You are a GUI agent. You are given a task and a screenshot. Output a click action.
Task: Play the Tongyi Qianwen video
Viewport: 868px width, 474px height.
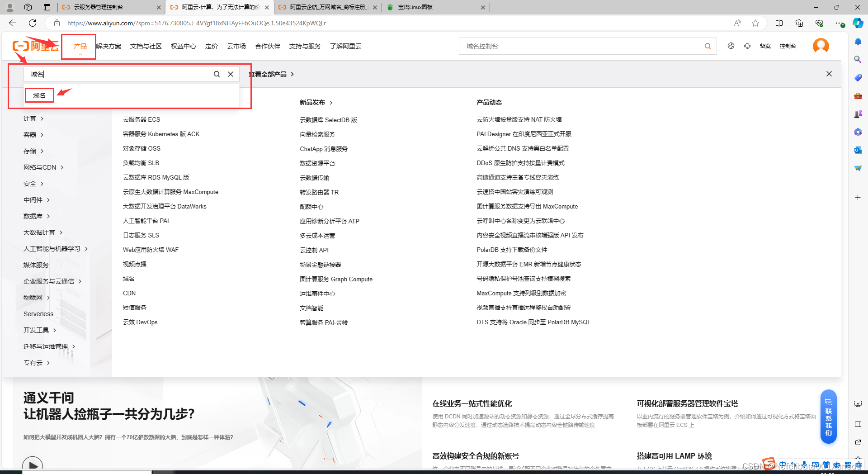tap(33, 465)
